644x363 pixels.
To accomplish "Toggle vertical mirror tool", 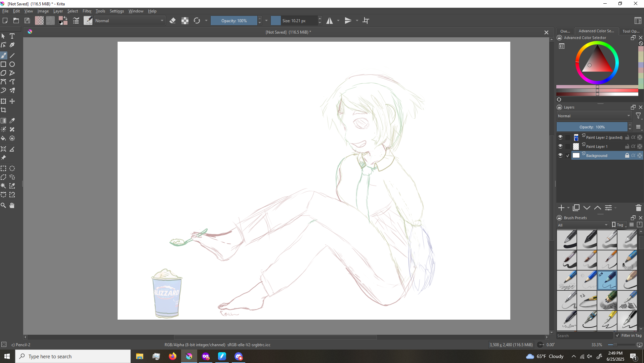I will 348,21.
